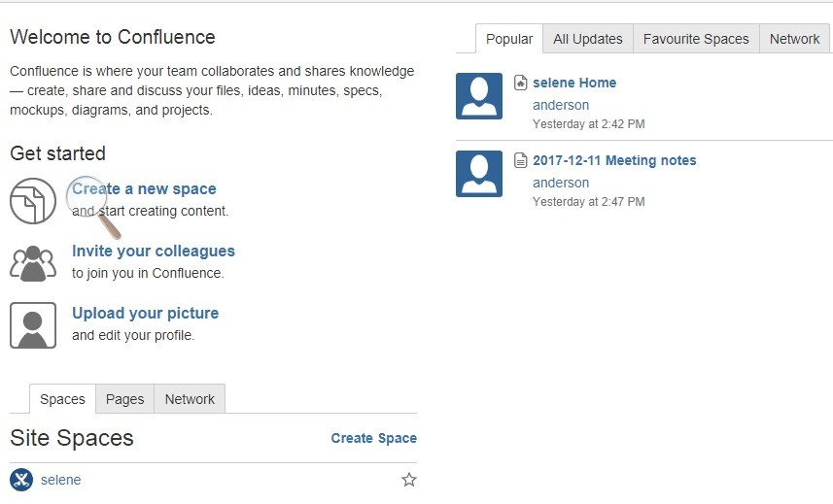833x504 pixels.
Task: Open the Invite your colleagues link
Action: (154, 251)
